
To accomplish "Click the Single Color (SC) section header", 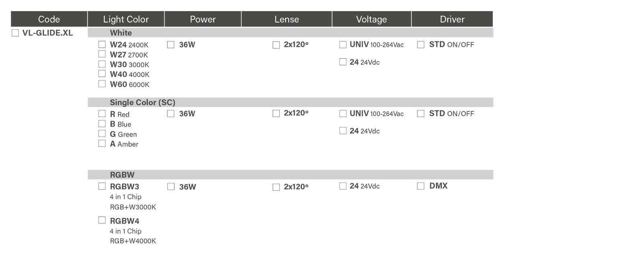I will pos(142,102).
